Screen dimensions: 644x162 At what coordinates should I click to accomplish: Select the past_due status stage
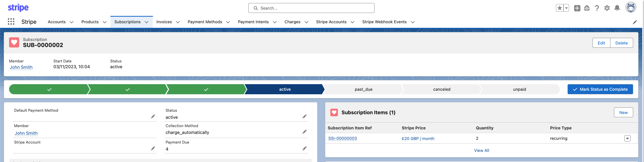pos(363,89)
